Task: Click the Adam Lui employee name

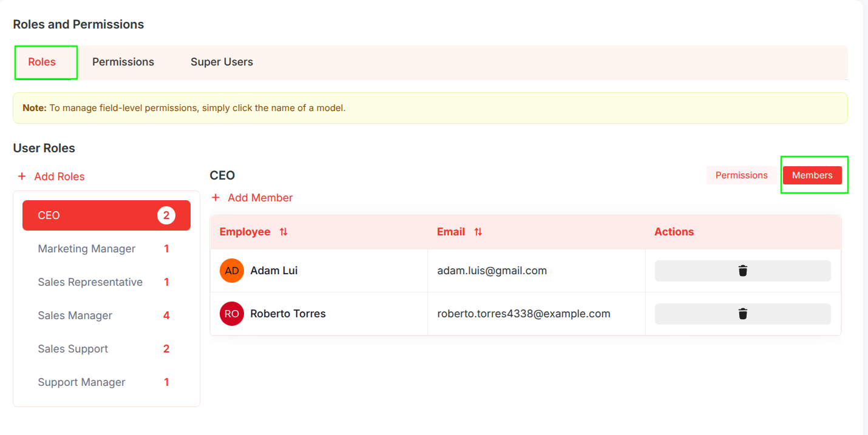Action: point(274,271)
